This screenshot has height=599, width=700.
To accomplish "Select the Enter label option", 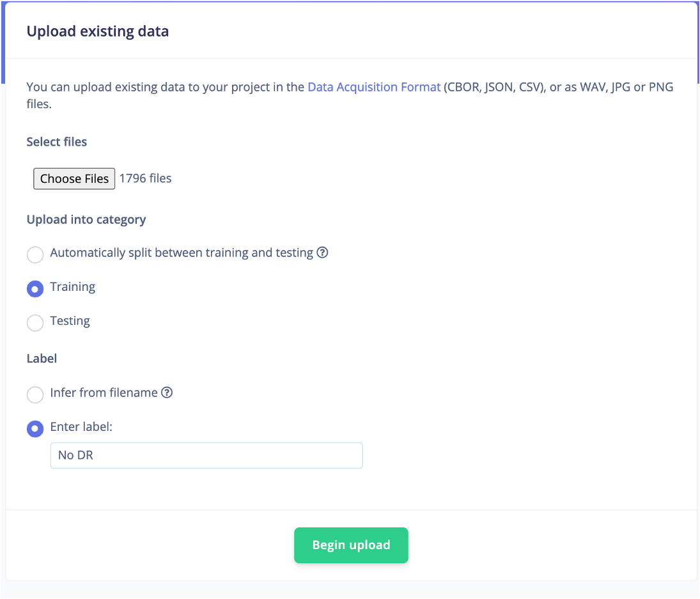I will [35, 429].
